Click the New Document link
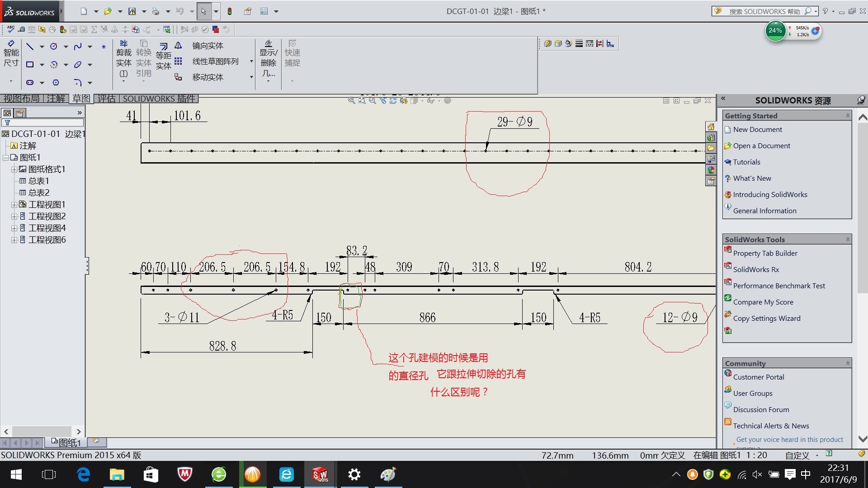Image resolution: width=868 pixels, height=488 pixels. pyautogui.click(x=757, y=129)
